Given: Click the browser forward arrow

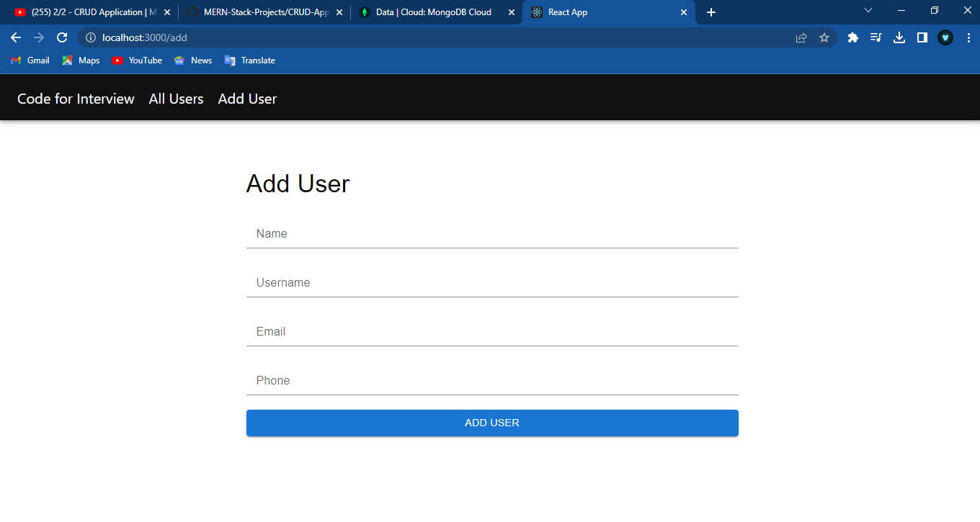Looking at the screenshot, I should coord(39,37).
